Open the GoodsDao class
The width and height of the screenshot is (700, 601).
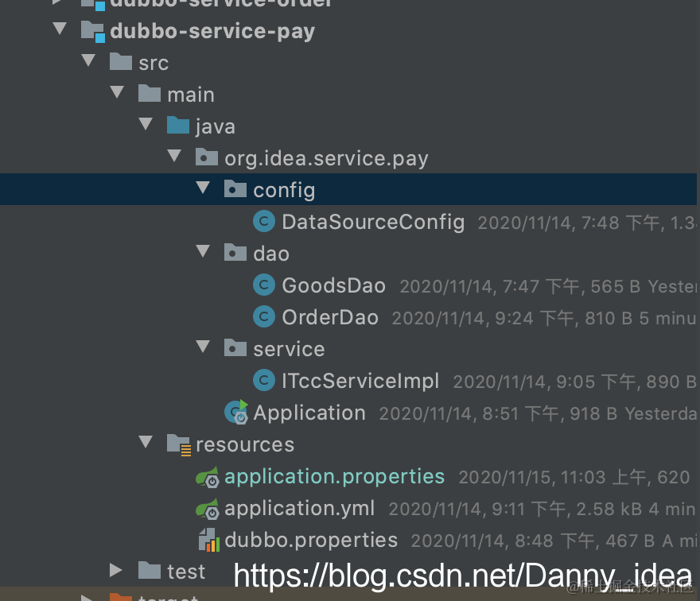(x=333, y=285)
